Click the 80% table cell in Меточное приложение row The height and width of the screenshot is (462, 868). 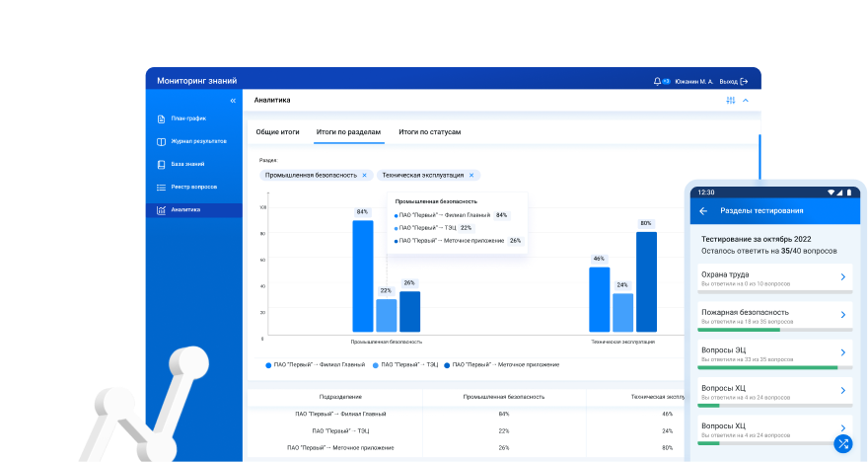[667, 447]
